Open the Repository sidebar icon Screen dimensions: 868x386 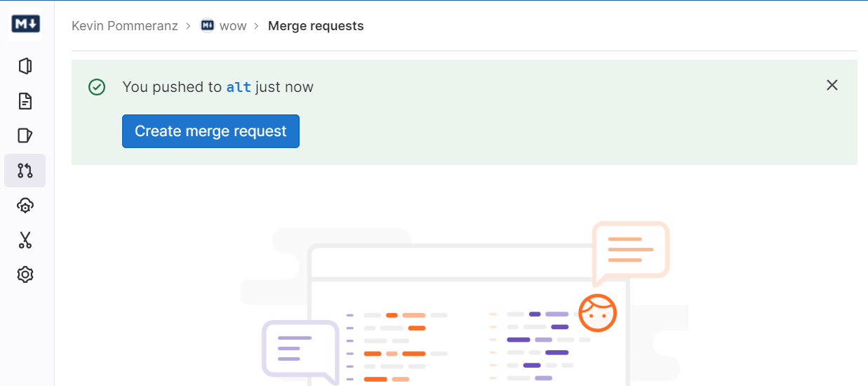(25, 101)
